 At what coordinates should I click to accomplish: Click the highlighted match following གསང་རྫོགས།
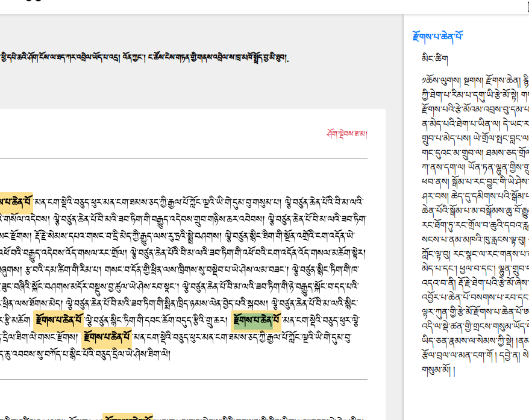pos(107,337)
